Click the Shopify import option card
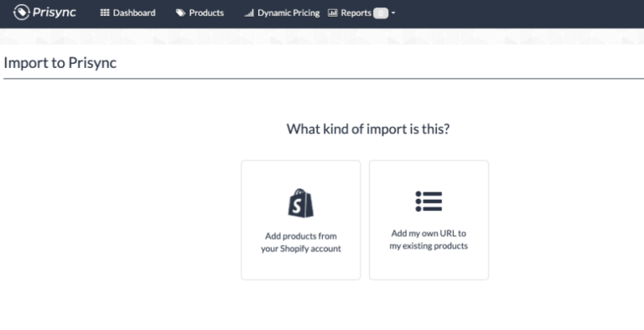Image resolution: width=644 pixels, height=330 pixels. (301, 220)
